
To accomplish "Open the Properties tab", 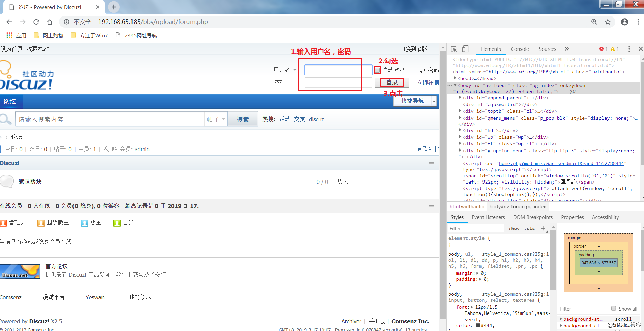I will [x=572, y=217].
